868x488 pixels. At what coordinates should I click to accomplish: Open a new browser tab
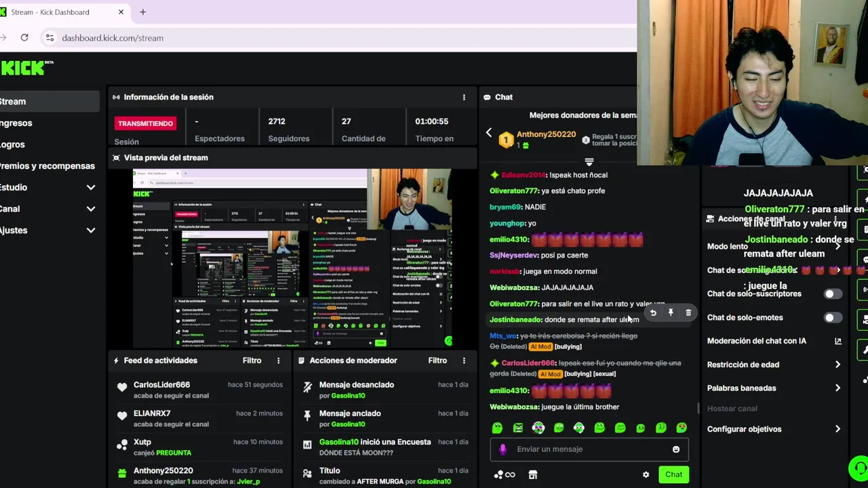[142, 12]
